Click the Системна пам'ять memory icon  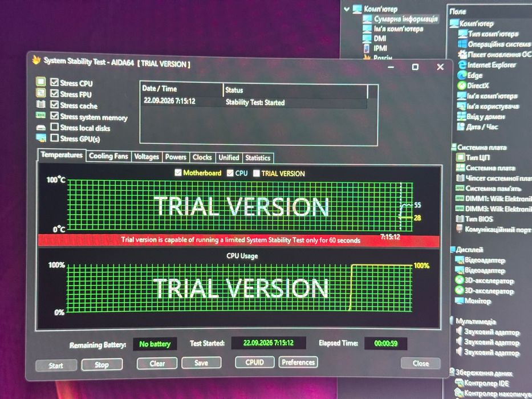[x=460, y=188]
